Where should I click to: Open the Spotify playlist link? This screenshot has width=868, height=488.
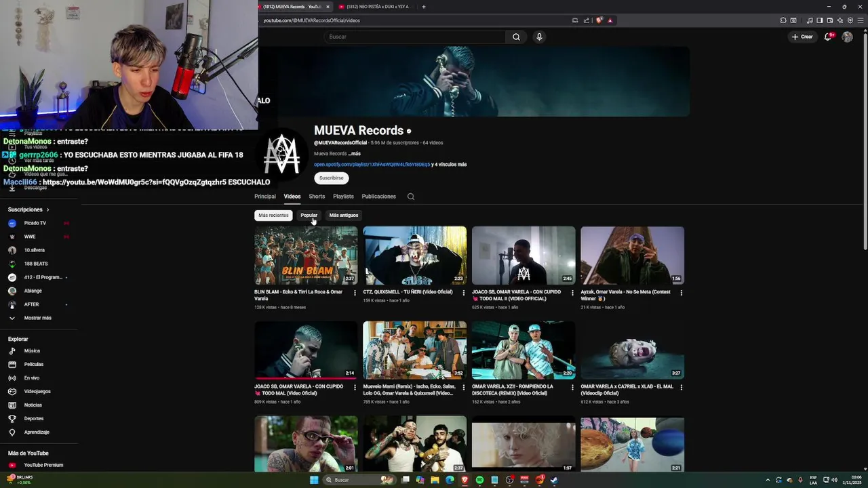tap(372, 164)
